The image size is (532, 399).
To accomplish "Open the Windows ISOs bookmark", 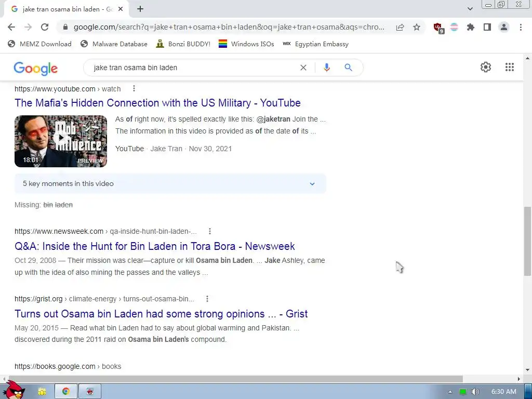I will click(x=246, y=44).
